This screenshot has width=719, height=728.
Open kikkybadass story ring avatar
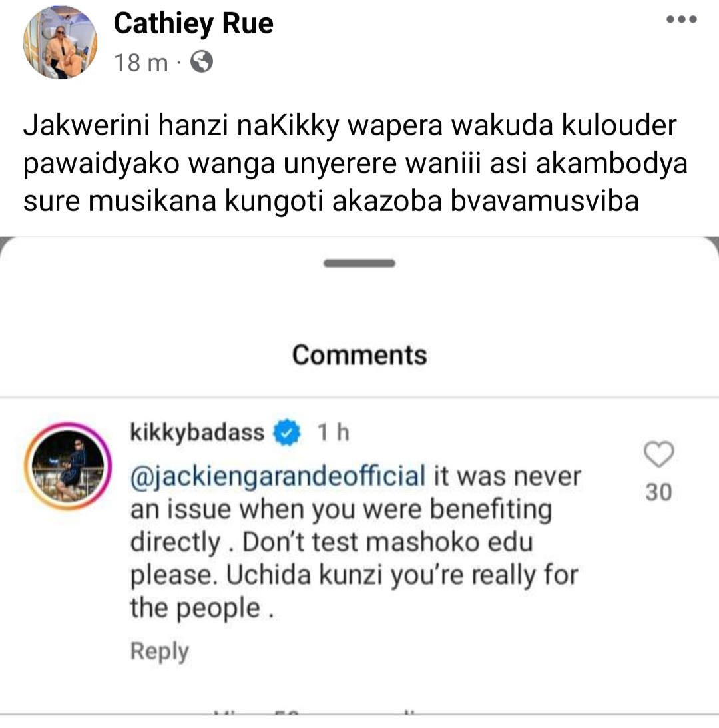(68, 466)
